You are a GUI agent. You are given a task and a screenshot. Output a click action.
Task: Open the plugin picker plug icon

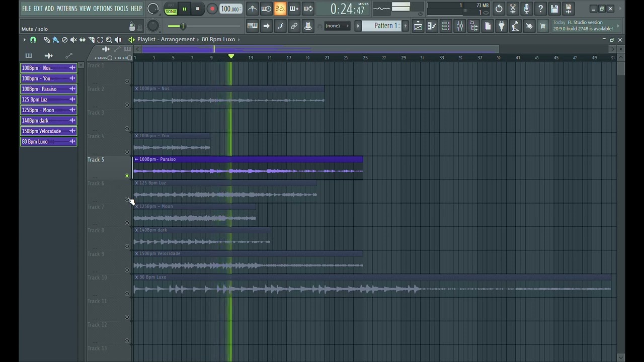pos(502,26)
